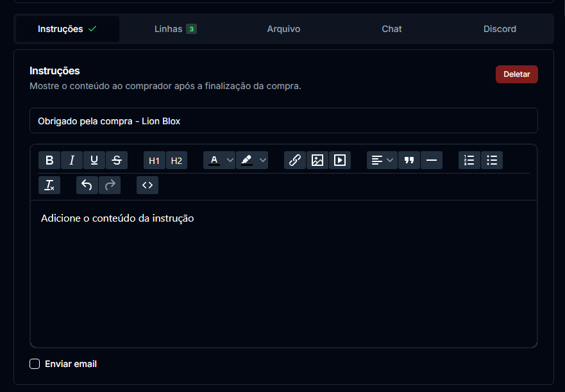565x392 pixels.
Task: Select the Instruções tab
Action: (67, 29)
